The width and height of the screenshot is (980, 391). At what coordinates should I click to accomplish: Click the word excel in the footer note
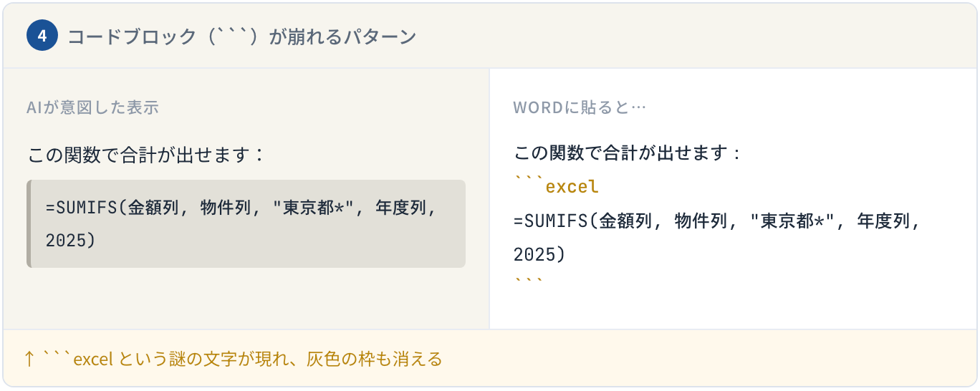[x=93, y=359]
